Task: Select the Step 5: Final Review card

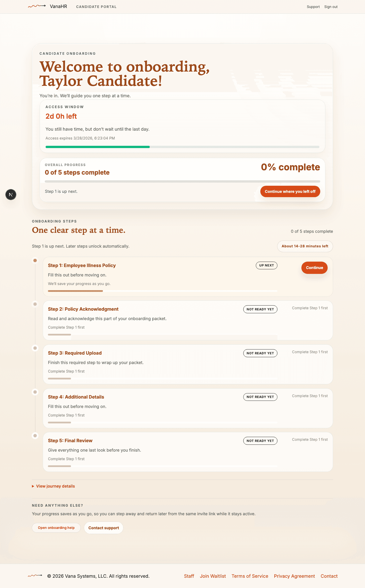Action: click(188, 452)
